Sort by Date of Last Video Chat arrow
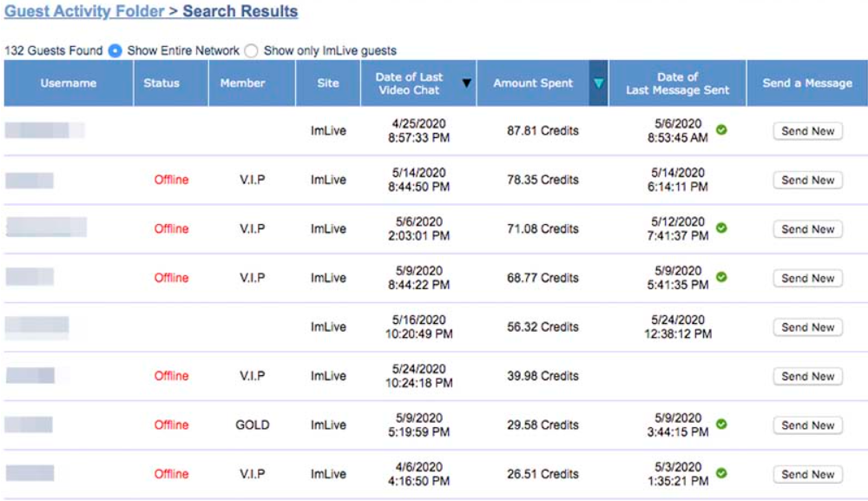This screenshot has width=868, height=501. coord(467,83)
